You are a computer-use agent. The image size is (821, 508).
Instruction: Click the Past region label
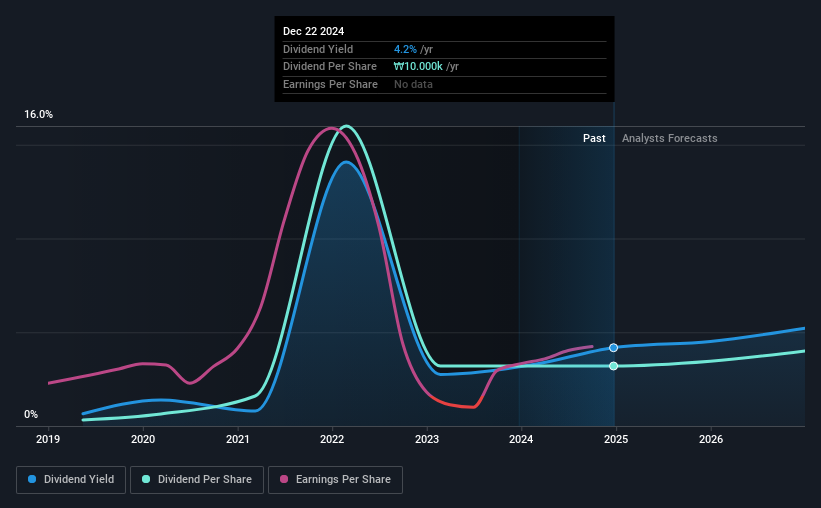pos(594,138)
